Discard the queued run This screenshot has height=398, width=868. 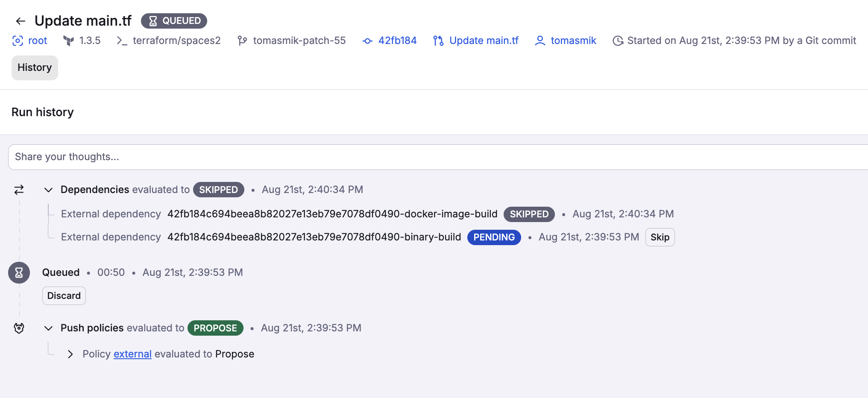[64, 296]
